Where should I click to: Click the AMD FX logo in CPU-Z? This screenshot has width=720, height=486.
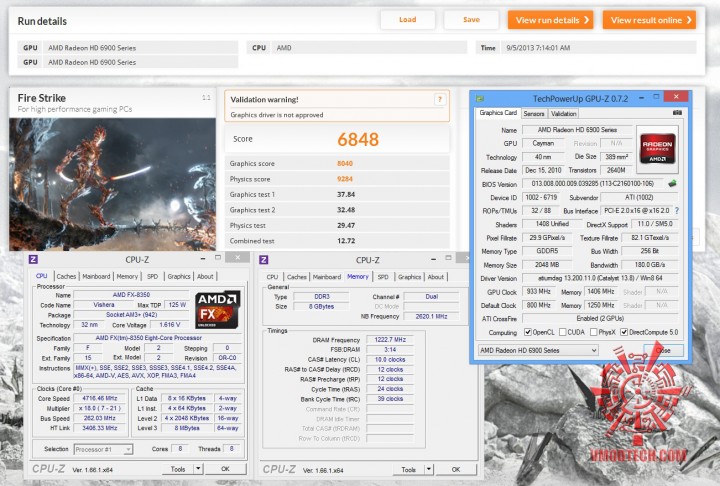[217, 310]
